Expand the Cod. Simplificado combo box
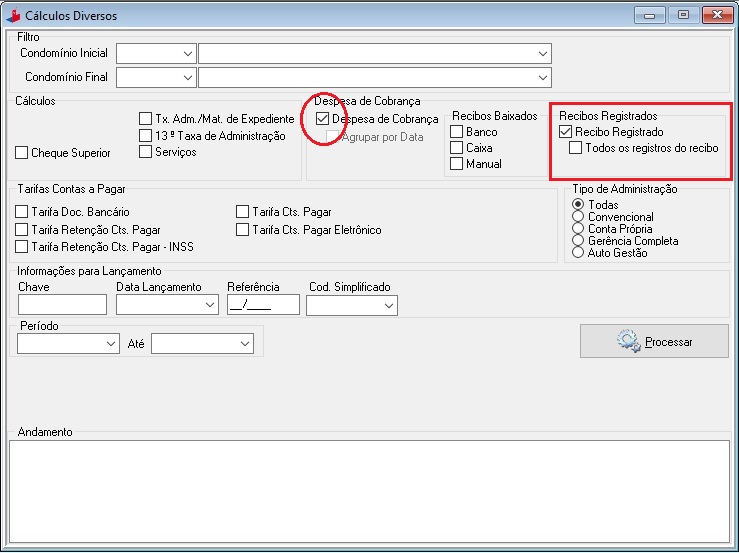Viewport: 739px width, 553px height. [x=388, y=305]
